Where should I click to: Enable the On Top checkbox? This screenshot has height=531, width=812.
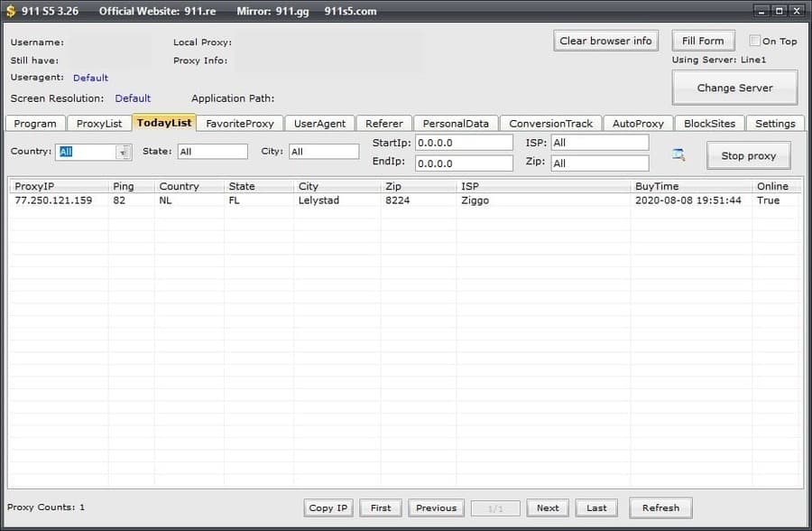click(x=754, y=41)
